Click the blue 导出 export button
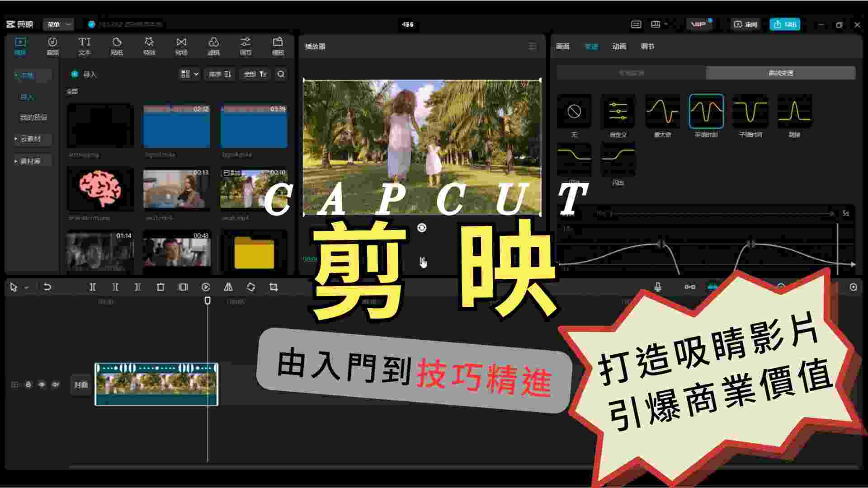Image resolution: width=868 pixels, height=488 pixels. click(x=785, y=24)
